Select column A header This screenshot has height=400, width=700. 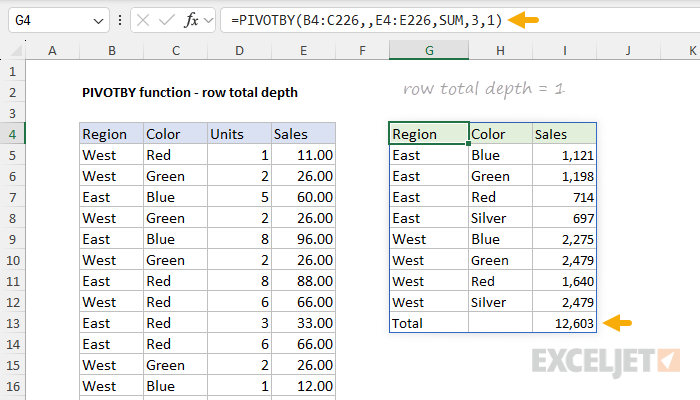click(52, 50)
